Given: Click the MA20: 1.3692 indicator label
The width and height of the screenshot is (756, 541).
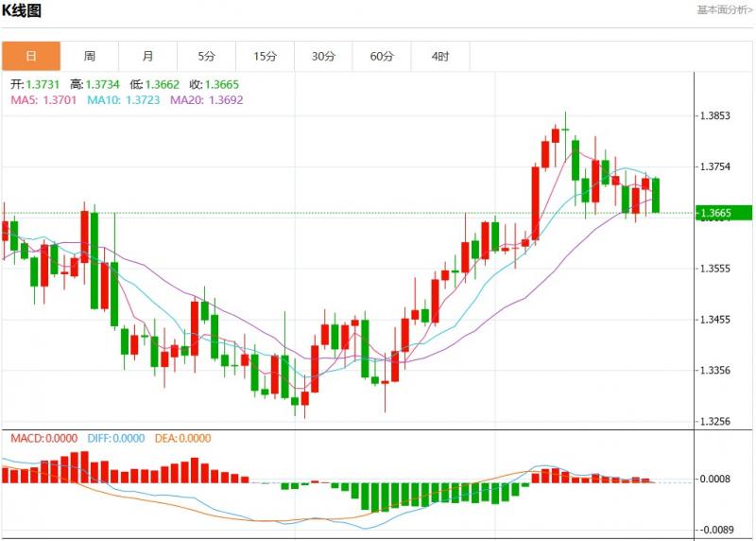Looking at the screenshot, I should coord(207,100).
